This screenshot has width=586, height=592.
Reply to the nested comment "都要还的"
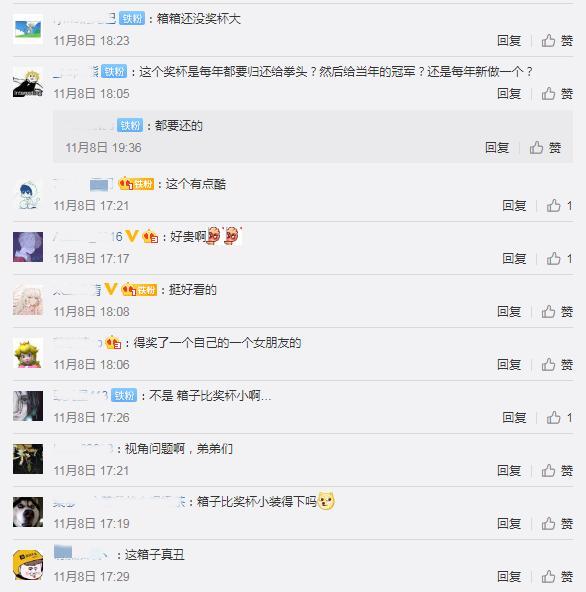tap(497, 148)
